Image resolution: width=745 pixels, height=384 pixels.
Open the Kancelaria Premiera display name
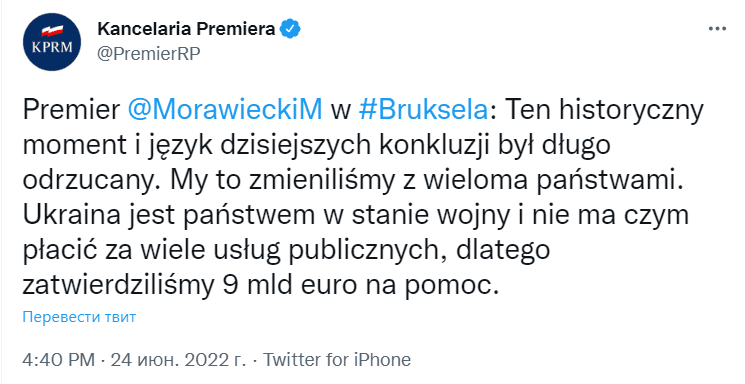point(186,29)
